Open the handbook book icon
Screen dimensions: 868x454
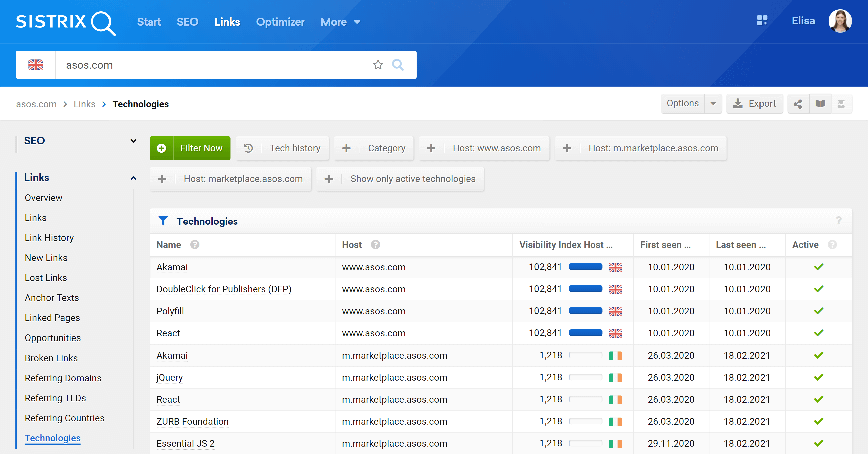click(x=820, y=104)
